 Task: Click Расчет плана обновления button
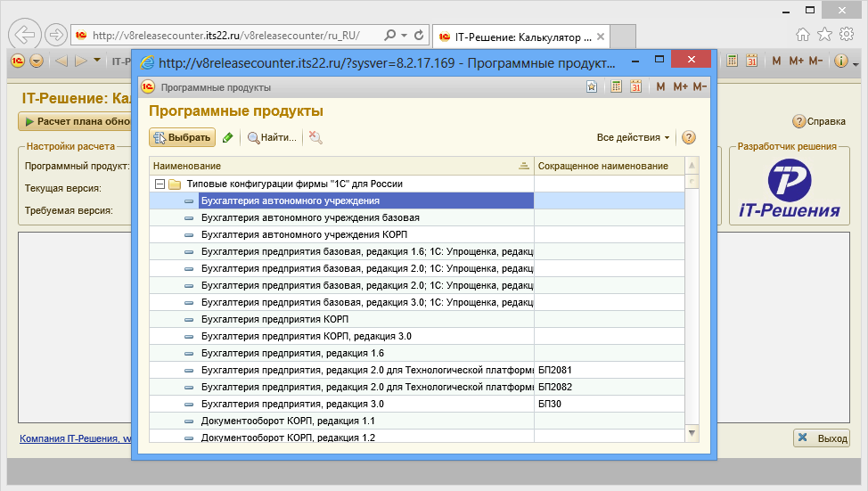tap(75, 121)
